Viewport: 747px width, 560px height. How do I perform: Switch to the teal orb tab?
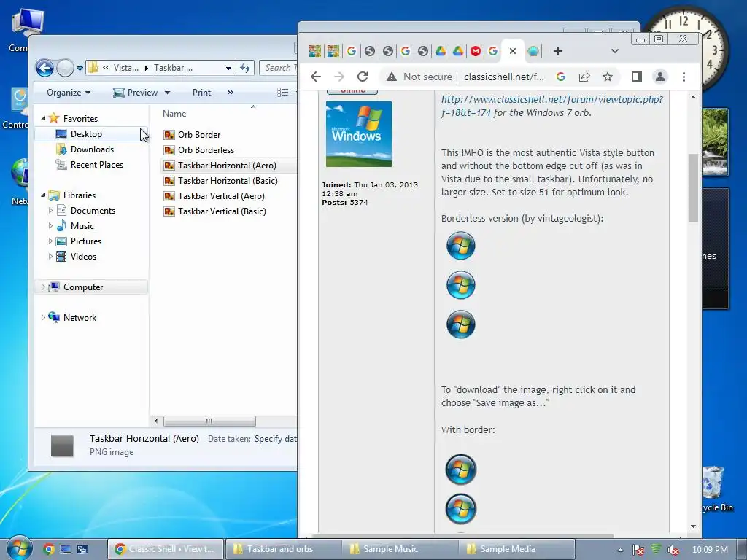533,51
